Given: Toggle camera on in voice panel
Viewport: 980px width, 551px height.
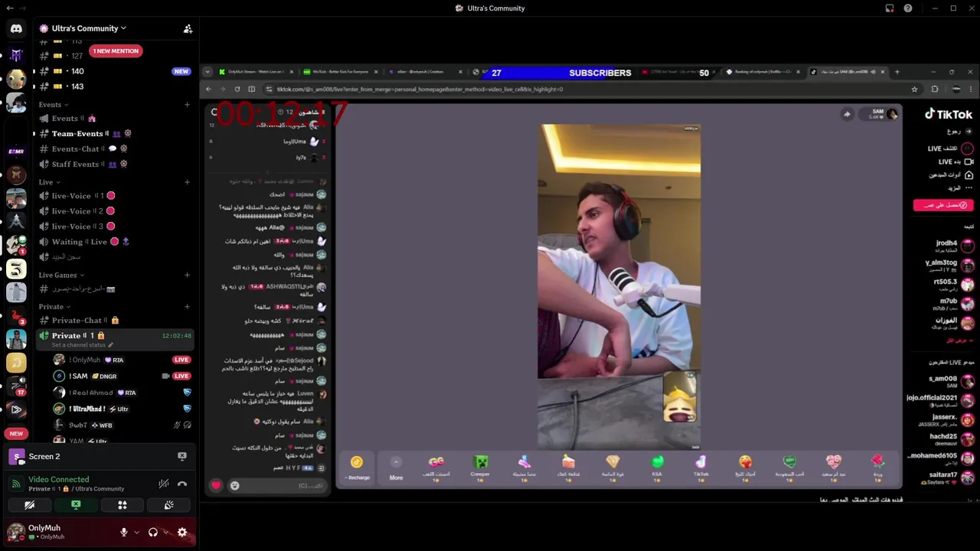Looking at the screenshot, I should pyautogui.click(x=29, y=505).
